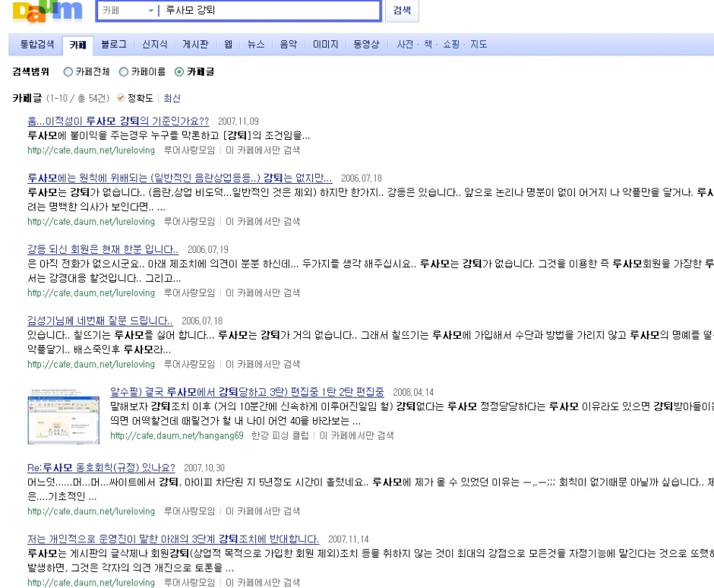Viewport: 714px width, 588px height.
Task: Open the 뉴스 tab
Action: coord(255,44)
